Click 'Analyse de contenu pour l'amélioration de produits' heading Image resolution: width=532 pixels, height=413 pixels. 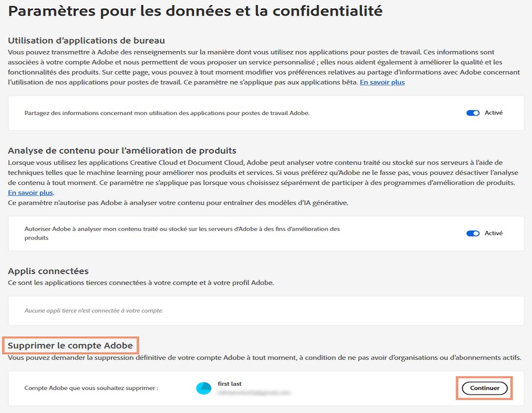pyautogui.click(x=122, y=151)
